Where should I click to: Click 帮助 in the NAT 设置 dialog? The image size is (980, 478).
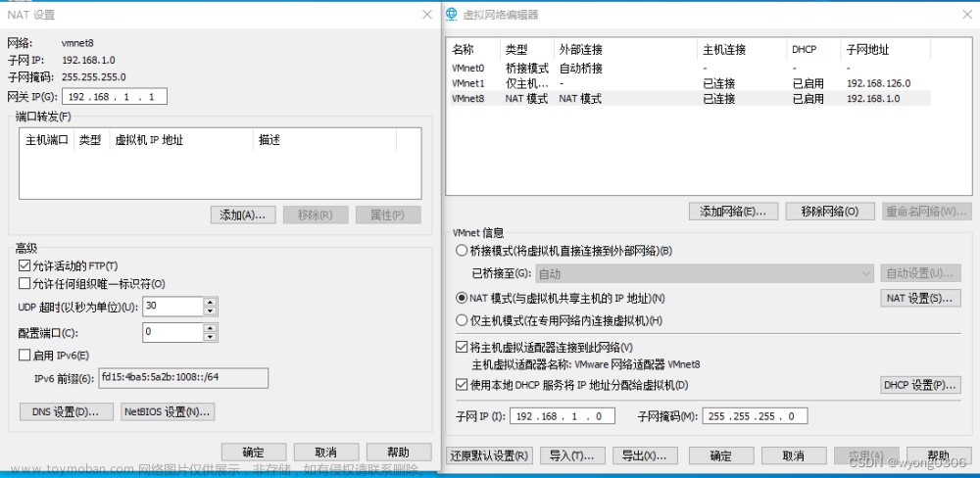399,453
